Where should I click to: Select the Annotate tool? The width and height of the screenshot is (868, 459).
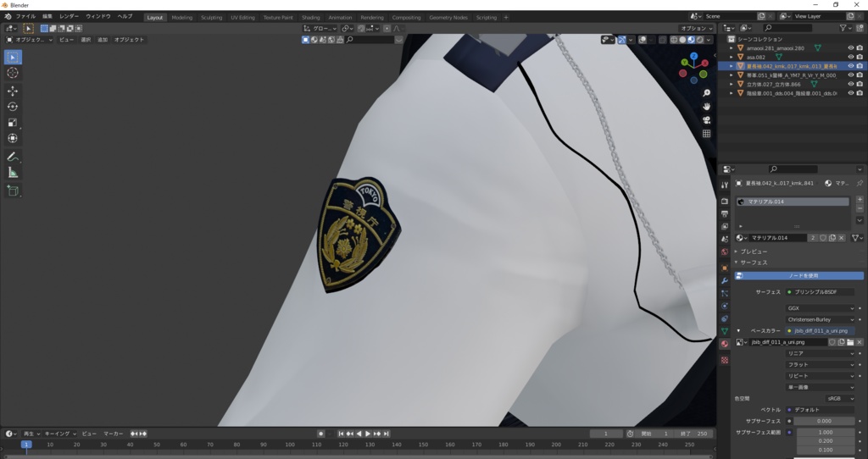point(13,157)
